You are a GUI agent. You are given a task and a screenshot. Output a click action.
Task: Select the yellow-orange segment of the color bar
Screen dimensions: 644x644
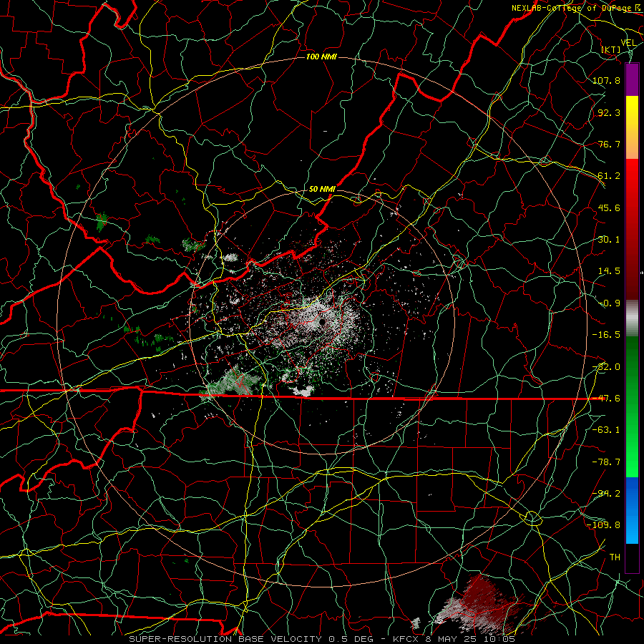coord(632,128)
